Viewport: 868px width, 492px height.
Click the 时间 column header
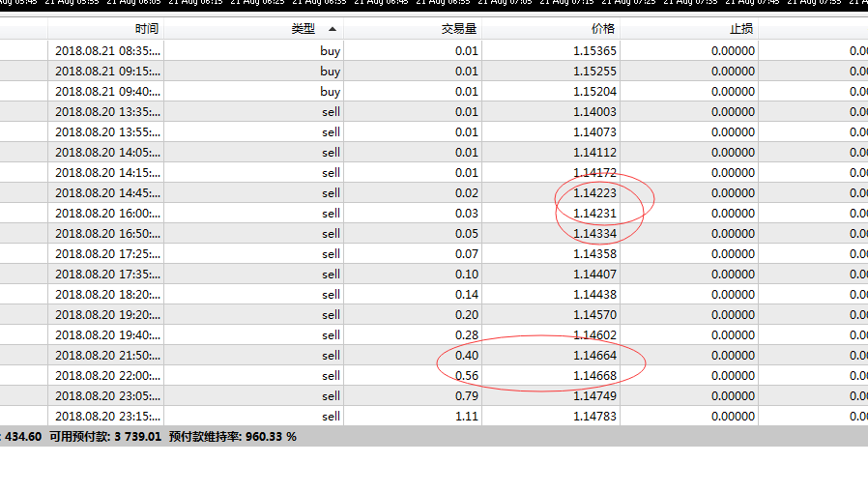click(105, 29)
